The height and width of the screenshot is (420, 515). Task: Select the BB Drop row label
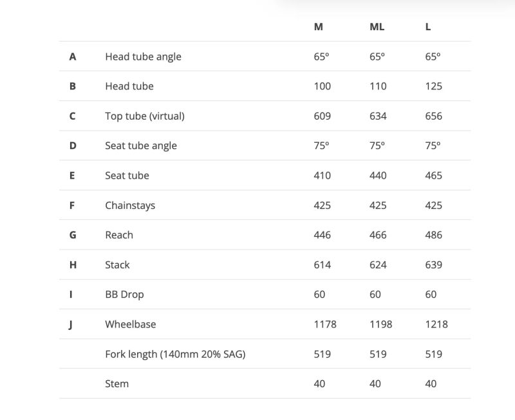(x=124, y=295)
